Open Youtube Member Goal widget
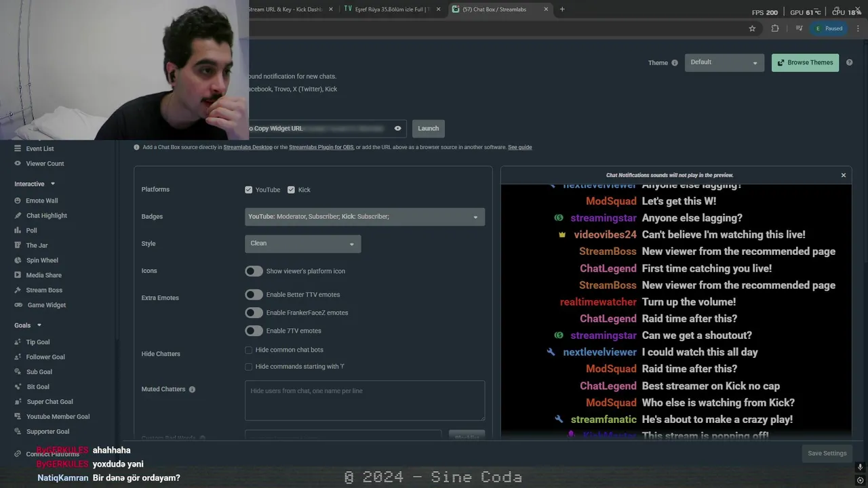 click(x=58, y=417)
